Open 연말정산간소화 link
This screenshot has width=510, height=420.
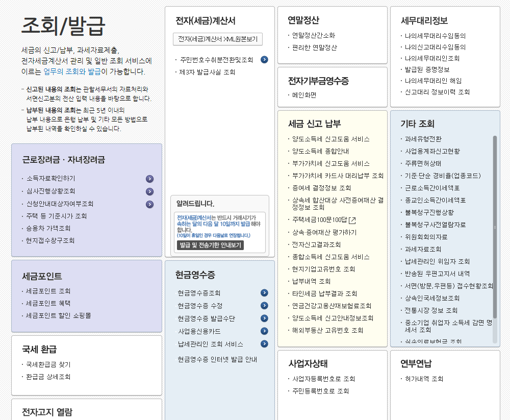[x=314, y=36]
